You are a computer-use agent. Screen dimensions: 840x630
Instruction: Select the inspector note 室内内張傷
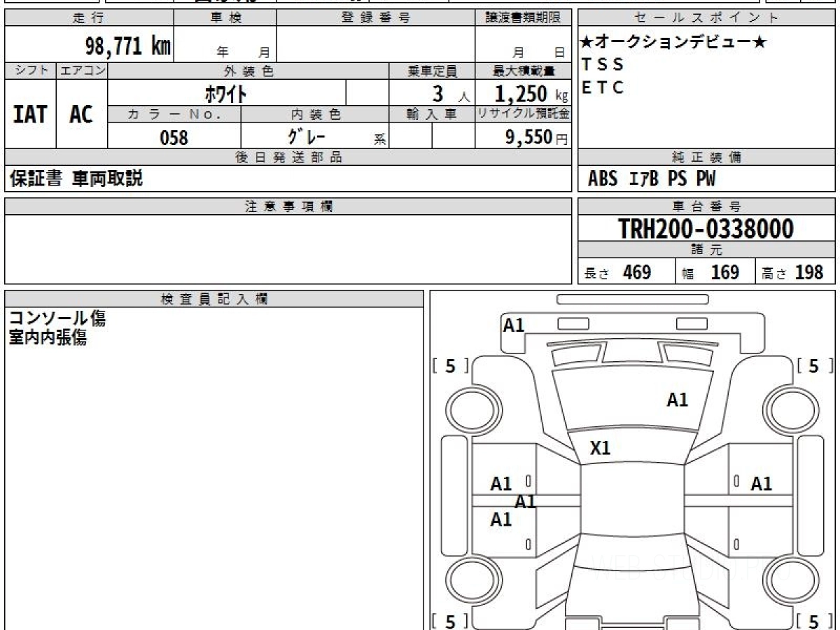pyautogui.click(x=48, y=338)
